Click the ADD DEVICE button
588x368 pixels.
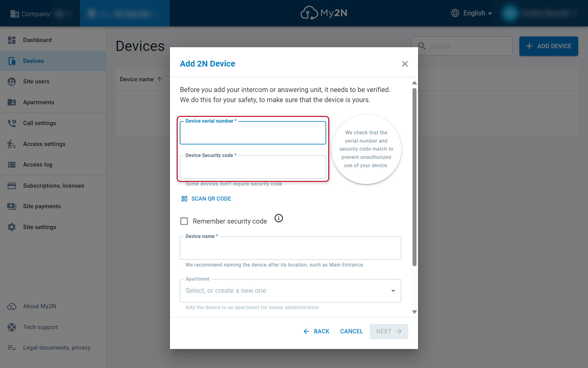[548, 46]
